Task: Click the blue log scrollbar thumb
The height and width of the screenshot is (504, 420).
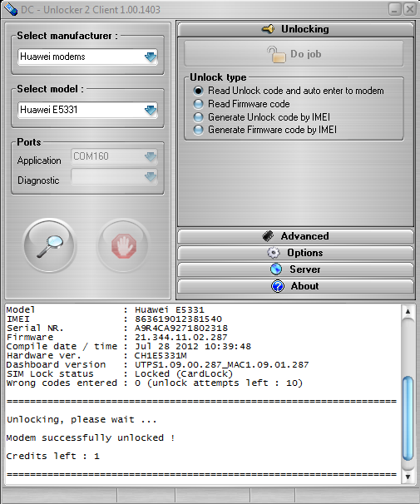Action: tap(408, 418)
